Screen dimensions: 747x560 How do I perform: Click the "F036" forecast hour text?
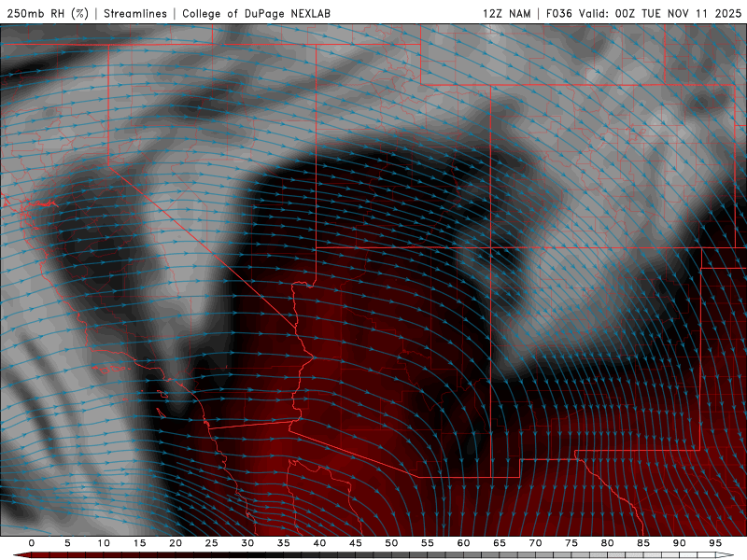pos(558,14)
